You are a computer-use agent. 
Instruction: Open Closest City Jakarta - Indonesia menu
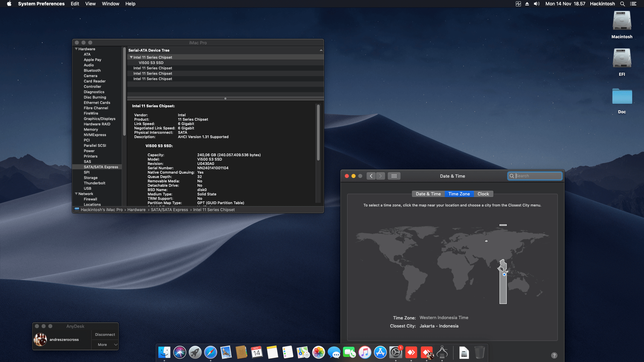[439, 326]
